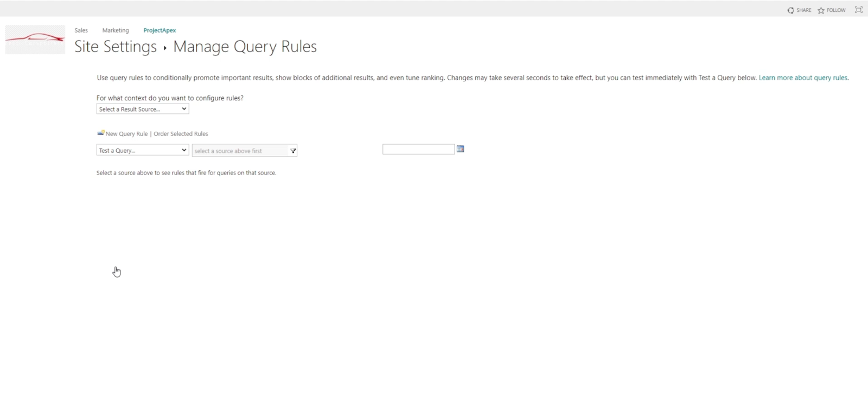Click the Site Settings breadcrumb link
The height and width of the screenshot is (406, 868).
pos(116,47)
